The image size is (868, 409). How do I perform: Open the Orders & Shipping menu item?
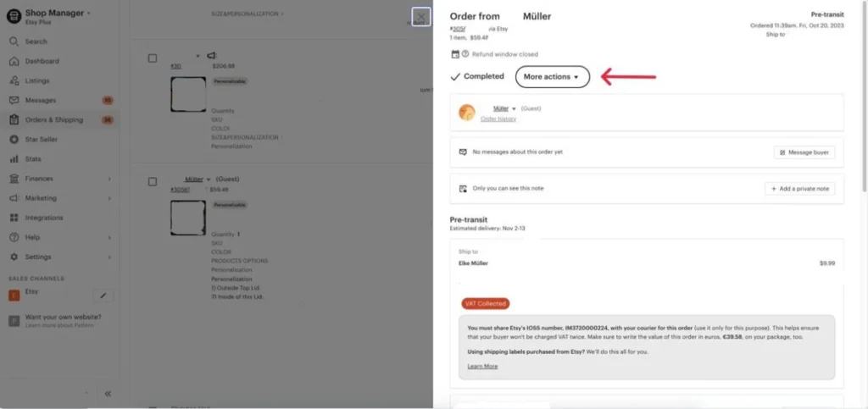tap(53, 120)
